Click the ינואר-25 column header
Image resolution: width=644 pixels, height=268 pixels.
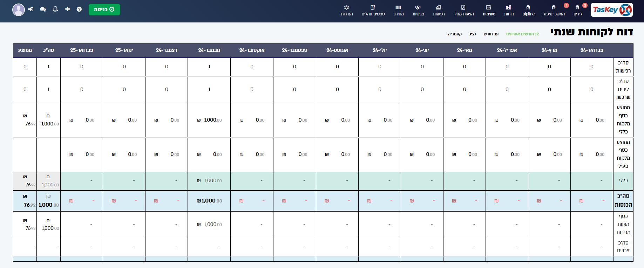(x=124, y=50)
